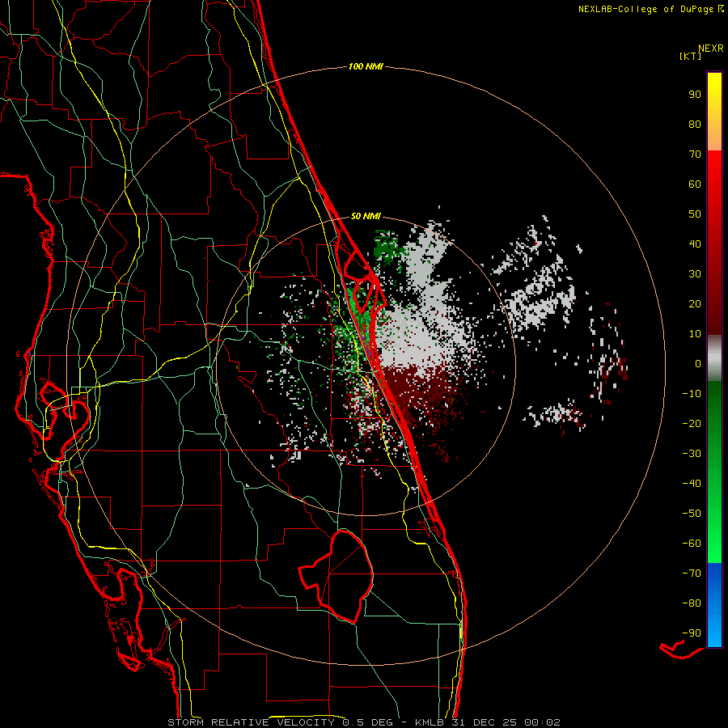Click the positive 10 value on velocity scale
728x728 pixels.
(695, 334)
